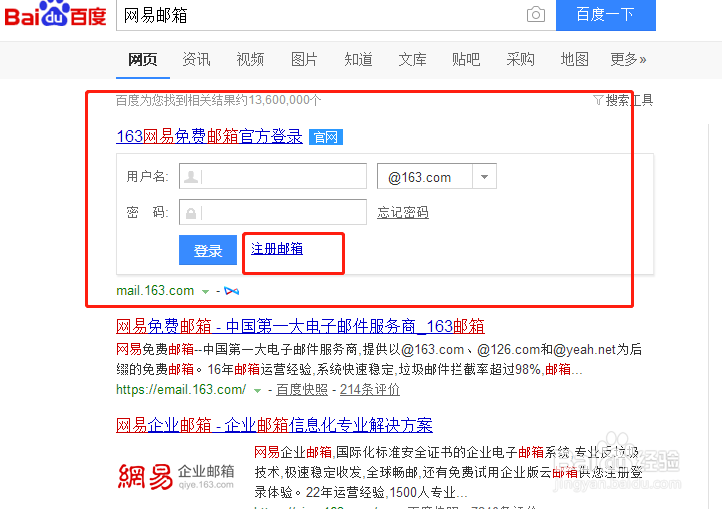
Task: Open the 贴吧 tab
Action: click(466, 59)
